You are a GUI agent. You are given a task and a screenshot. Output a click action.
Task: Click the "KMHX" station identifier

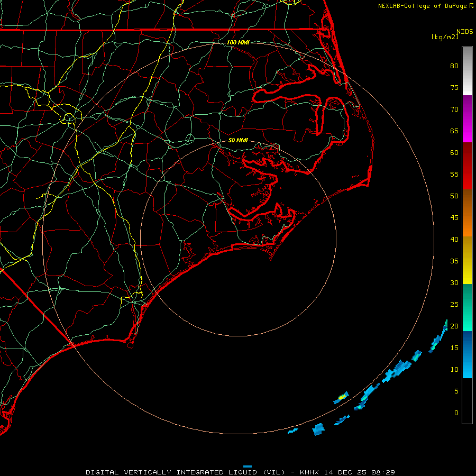coord(309,472)
